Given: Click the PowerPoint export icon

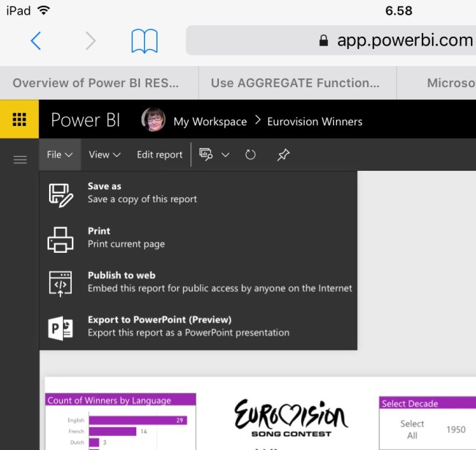Looking at the screenshot, I should [61, 329].
